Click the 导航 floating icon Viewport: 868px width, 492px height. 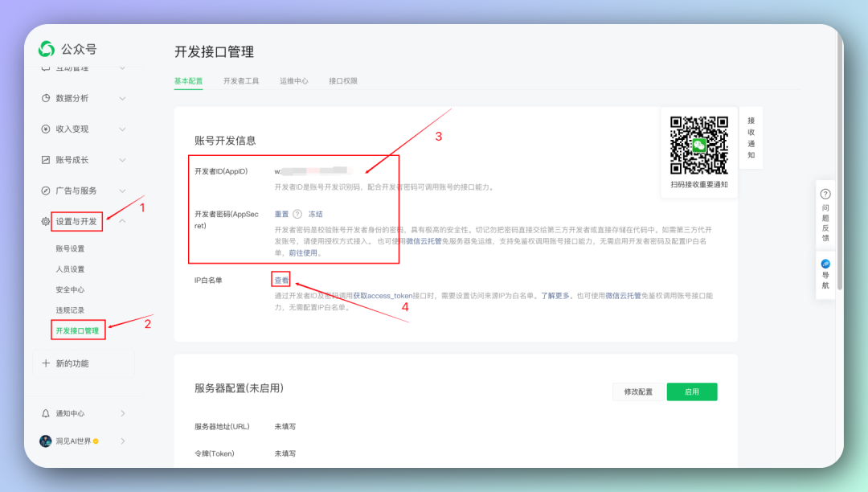pyautogui.click(x=825, y=264)
